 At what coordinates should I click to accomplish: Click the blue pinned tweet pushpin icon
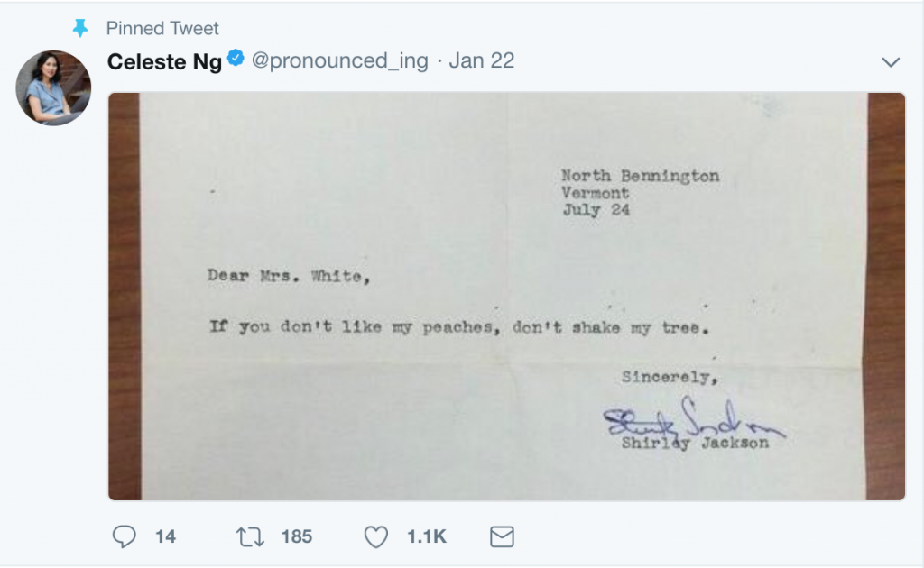tap(80, 29)
